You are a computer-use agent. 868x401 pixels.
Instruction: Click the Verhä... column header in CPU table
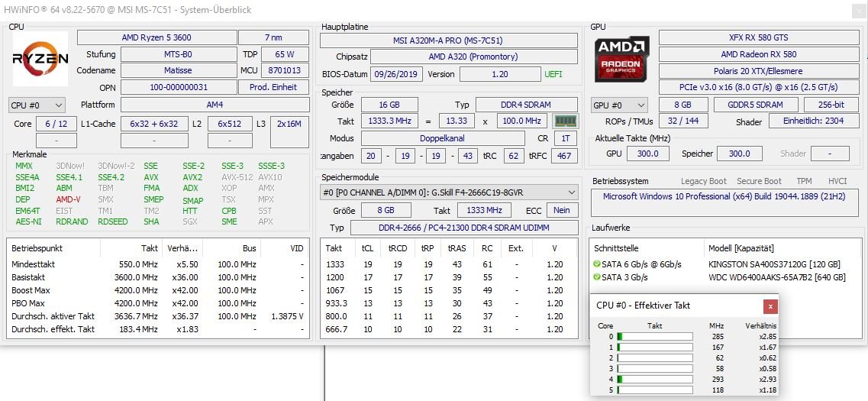point(182,249)
